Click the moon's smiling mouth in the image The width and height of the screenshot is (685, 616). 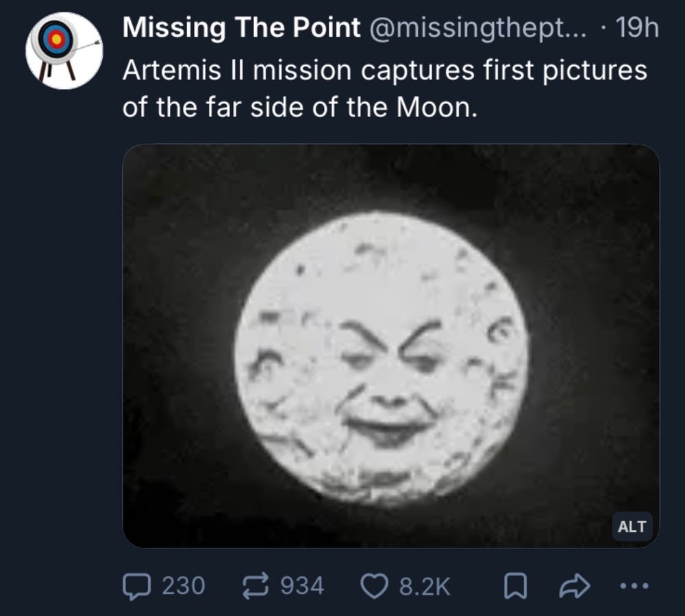pos(388,429)
